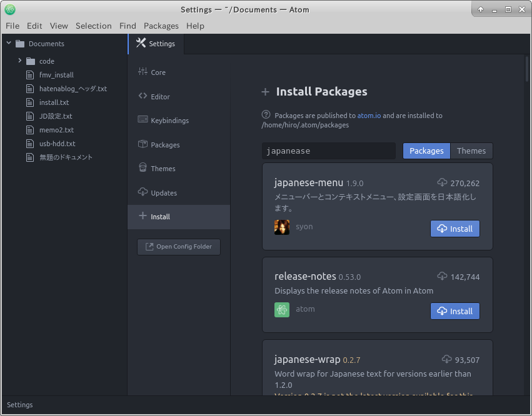
Task: Open the release-notes package title
Action: click(305, 276)
